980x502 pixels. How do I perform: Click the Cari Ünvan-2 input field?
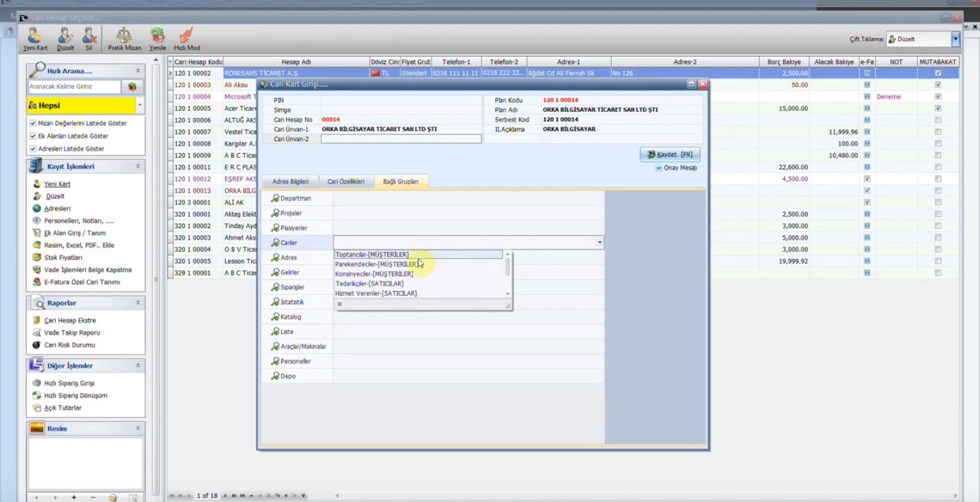(x=401, y=139)
